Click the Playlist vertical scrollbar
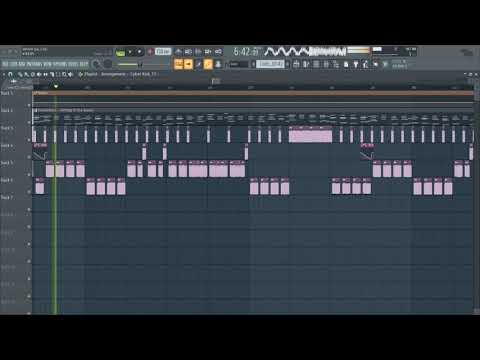The width and height of the screenshot is (480, 360). [476, 200]
